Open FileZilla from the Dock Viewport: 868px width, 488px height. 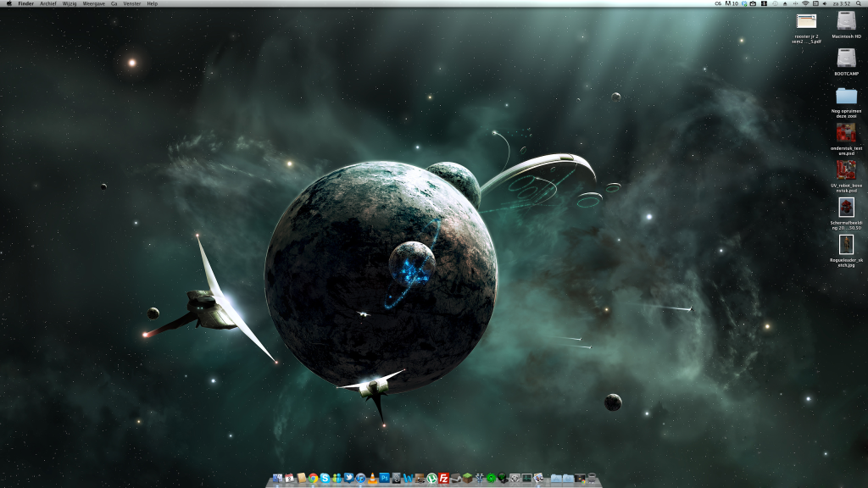coord(443,479)
